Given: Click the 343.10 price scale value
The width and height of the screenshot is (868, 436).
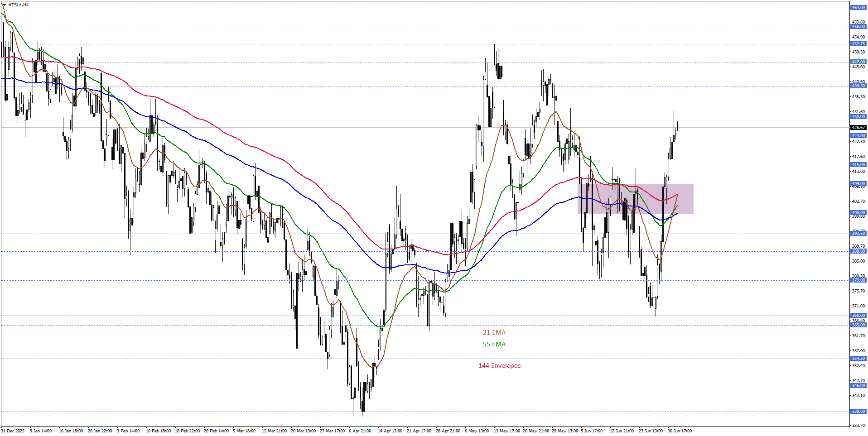Looking at the screenshot, I should point(858,396).
